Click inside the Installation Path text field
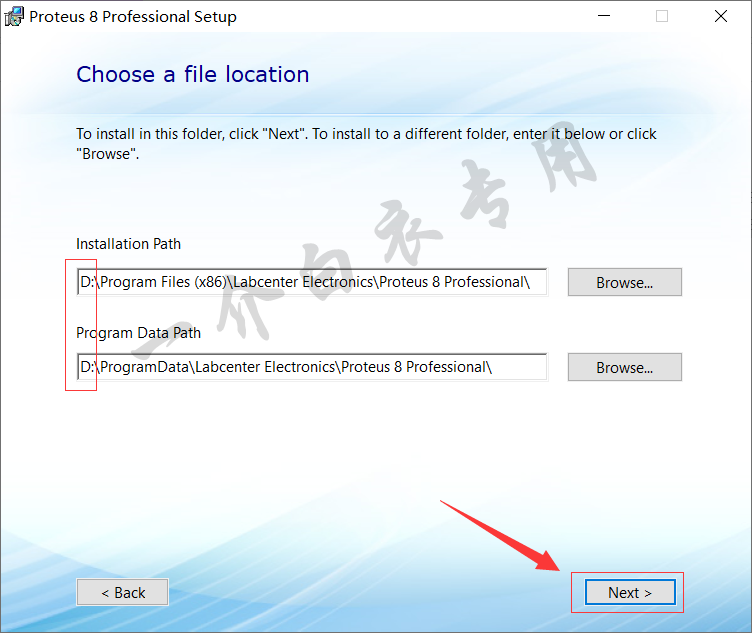This screenshot has width=752, height=633. tap(312, 282)
